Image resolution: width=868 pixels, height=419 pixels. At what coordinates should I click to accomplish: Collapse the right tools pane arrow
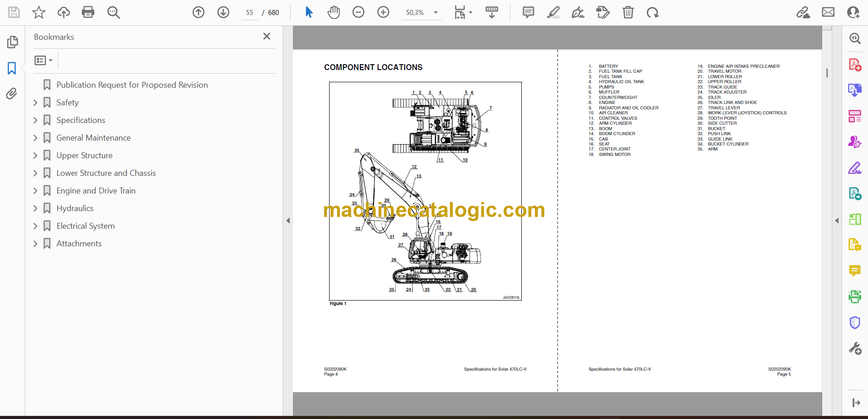point(837,221)
